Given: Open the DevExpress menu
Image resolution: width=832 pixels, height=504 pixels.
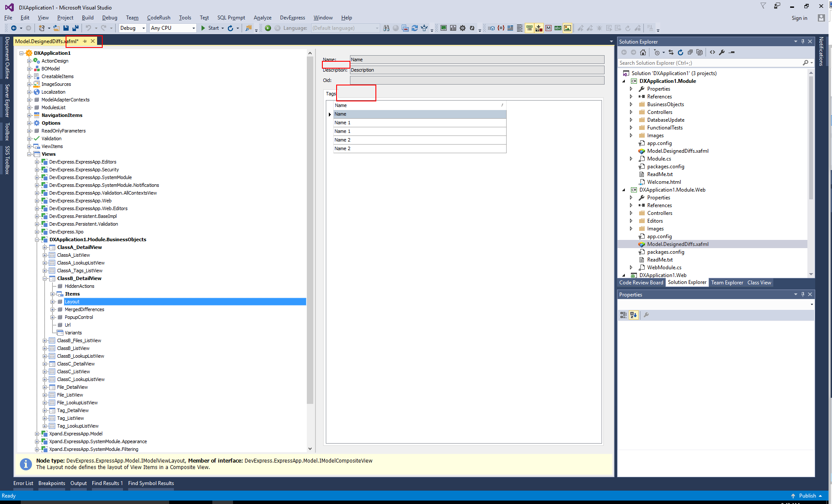Looking at the screenshot, I should click(292, 18).
